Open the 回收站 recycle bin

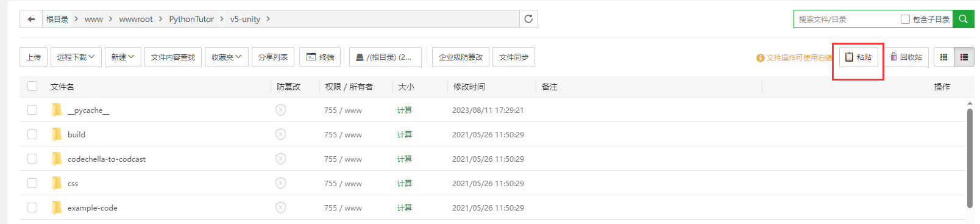[906, 57]
